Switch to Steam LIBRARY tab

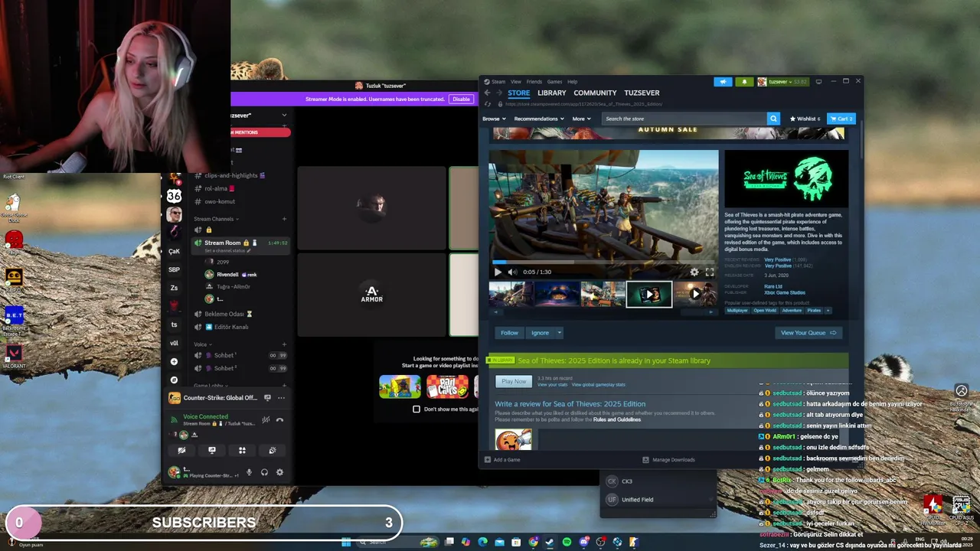pos(551,93)
